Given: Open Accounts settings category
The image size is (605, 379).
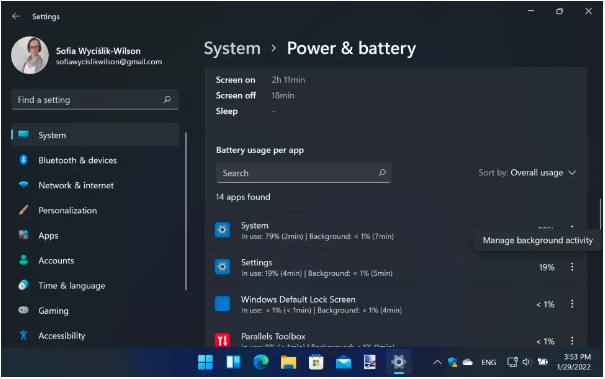Looking at the screenshot, I should click(95, 260).
